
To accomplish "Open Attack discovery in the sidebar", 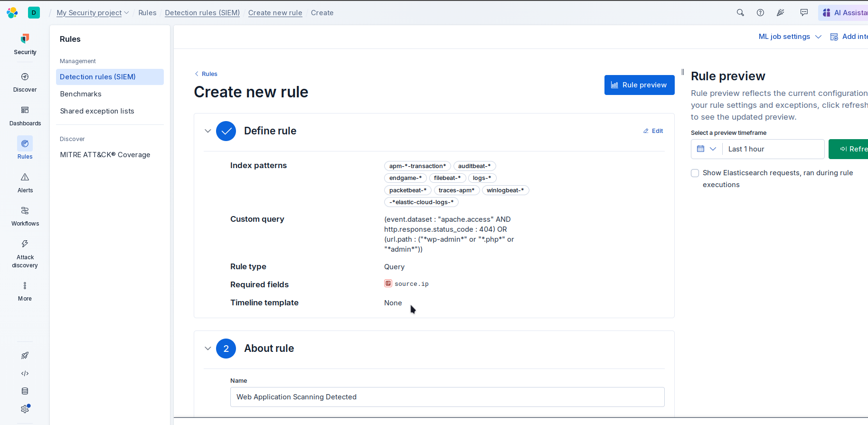I will pos(25,254).
